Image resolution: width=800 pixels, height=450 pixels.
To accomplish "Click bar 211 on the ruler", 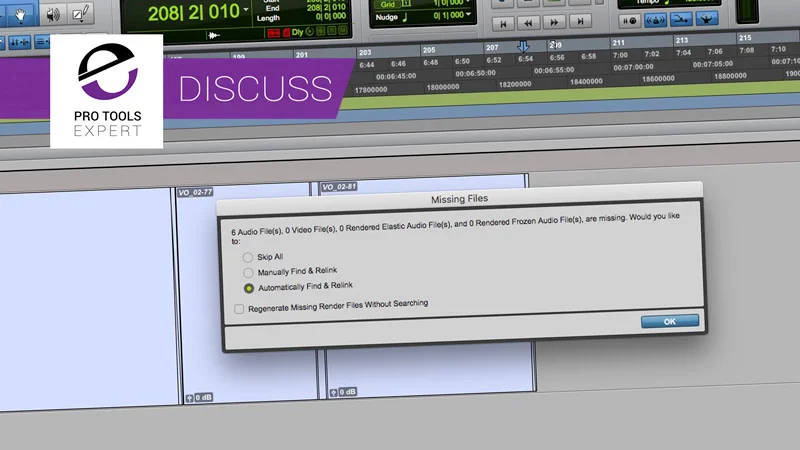I will tap(618, 43).
